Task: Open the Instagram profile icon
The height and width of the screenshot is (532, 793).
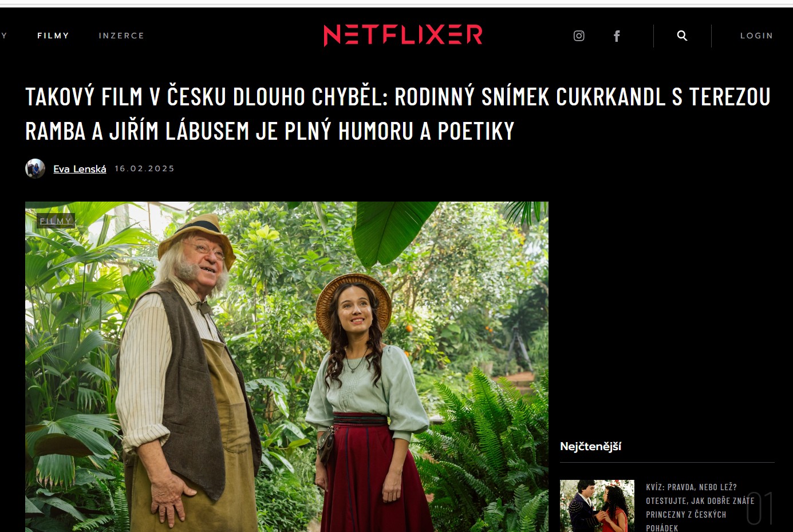Action: click(x=579, y=36)
